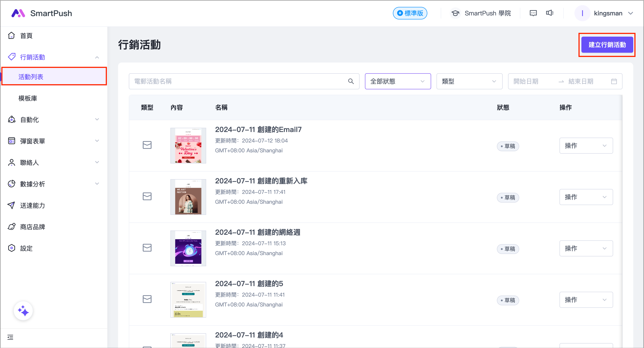Open the AI sparkle assistant button
The width and height of the screenshot is (644, 348).
coord(23,311)
